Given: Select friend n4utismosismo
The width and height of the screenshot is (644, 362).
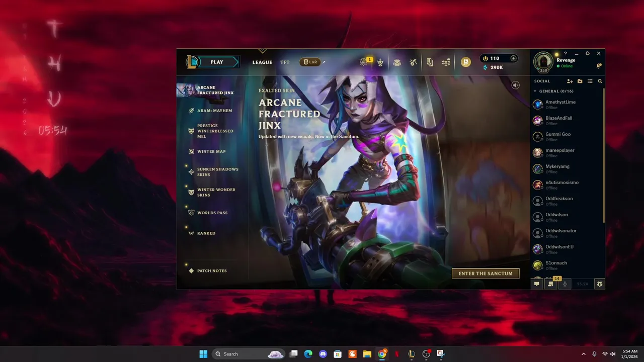Looking at the screenshot, I should click(x=567, y=185).
